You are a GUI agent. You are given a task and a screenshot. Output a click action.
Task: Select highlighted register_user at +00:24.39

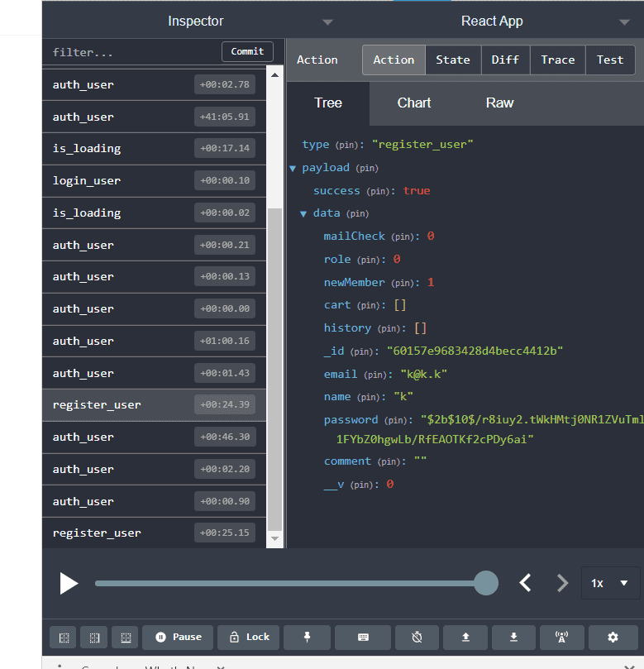tap(154, 404)
